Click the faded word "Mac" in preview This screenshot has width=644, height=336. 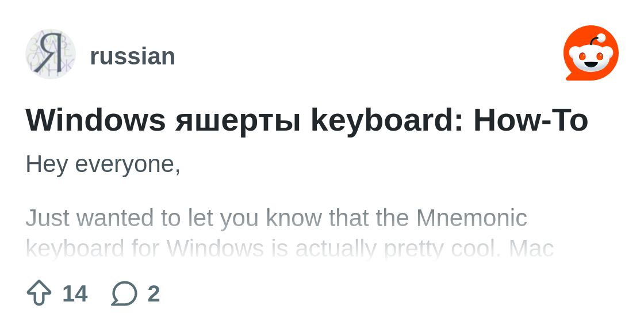531,249
